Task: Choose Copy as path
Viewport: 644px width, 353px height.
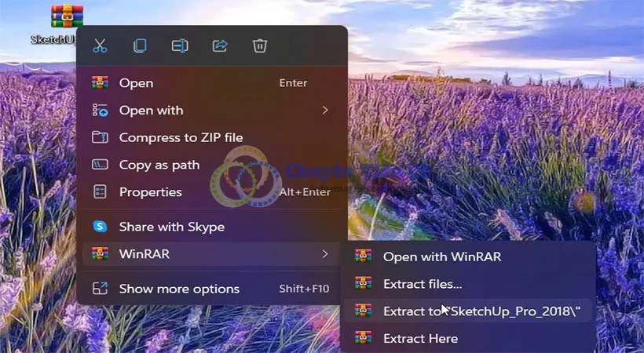Action: pyautogui.click(x=159, y=165)
